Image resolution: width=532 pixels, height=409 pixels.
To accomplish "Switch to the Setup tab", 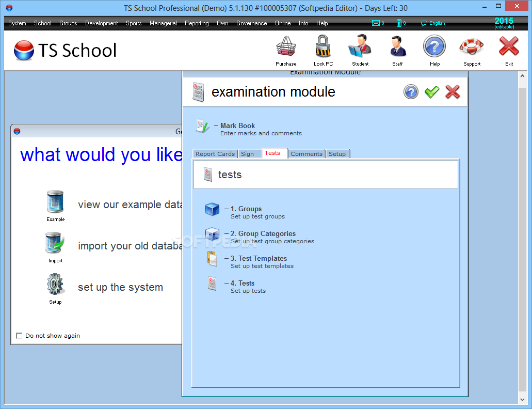I will pos(337,154).
